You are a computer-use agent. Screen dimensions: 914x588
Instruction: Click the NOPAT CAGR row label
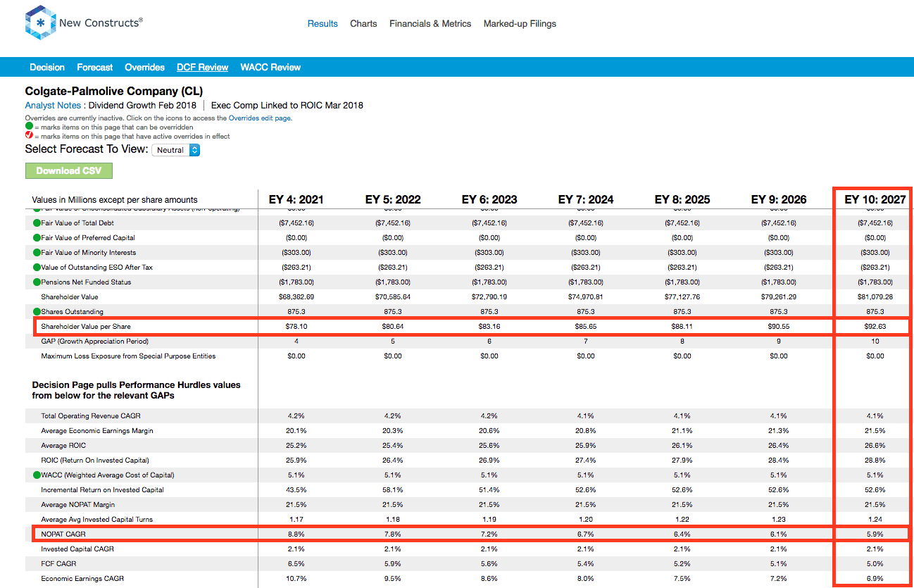pyautogui.click(x=63, y=534)
